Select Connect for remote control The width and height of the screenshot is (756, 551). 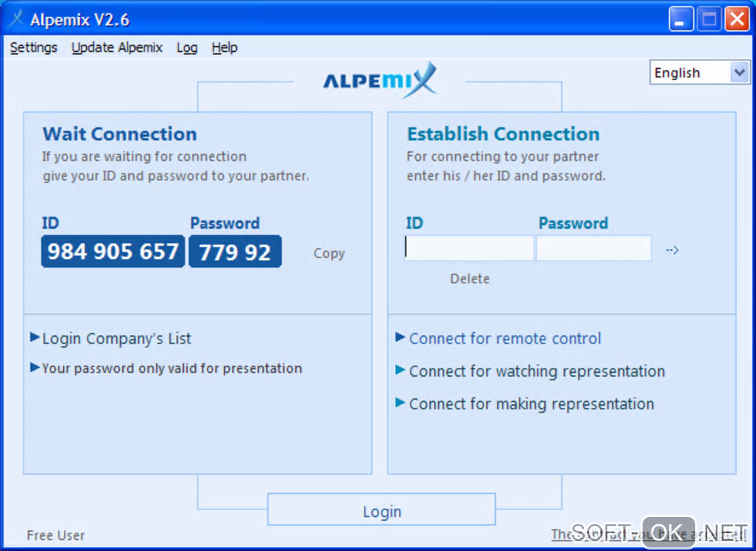505,339
